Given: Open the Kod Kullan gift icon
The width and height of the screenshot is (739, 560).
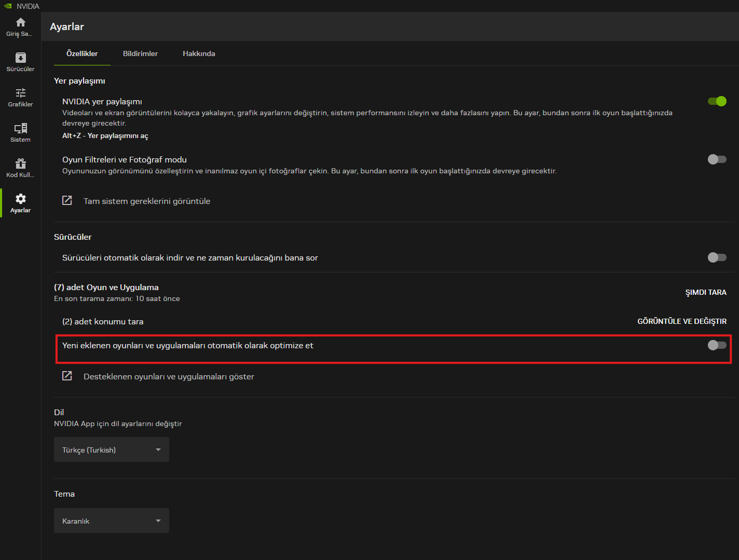Looking at the screenshot, I should tap(21, 163).
